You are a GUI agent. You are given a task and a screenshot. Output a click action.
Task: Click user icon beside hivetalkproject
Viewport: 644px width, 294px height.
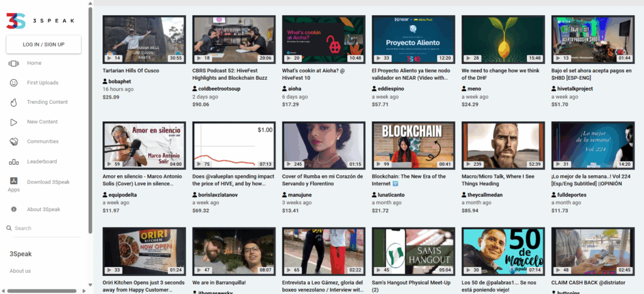[553, 89]
